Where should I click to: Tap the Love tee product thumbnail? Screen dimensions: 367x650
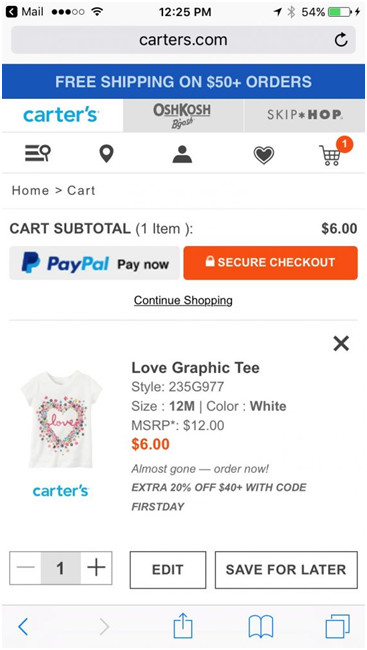tap(61, 420)
